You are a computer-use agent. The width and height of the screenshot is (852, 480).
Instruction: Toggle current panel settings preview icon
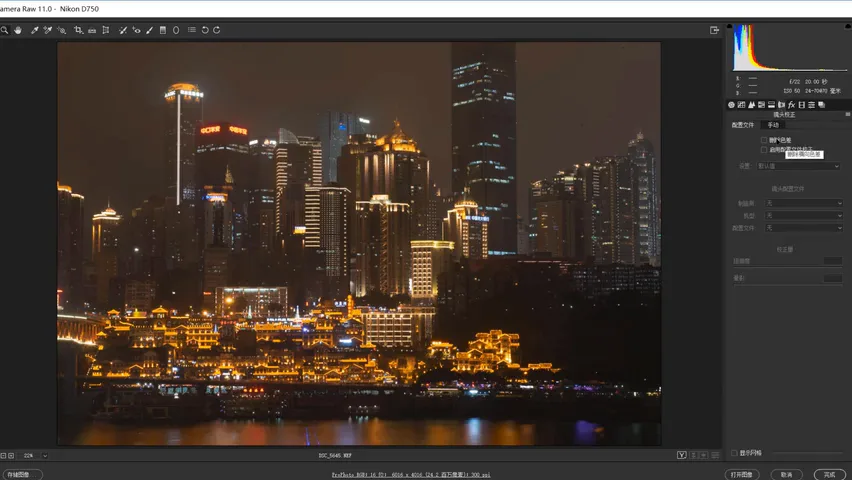(716, 455)
